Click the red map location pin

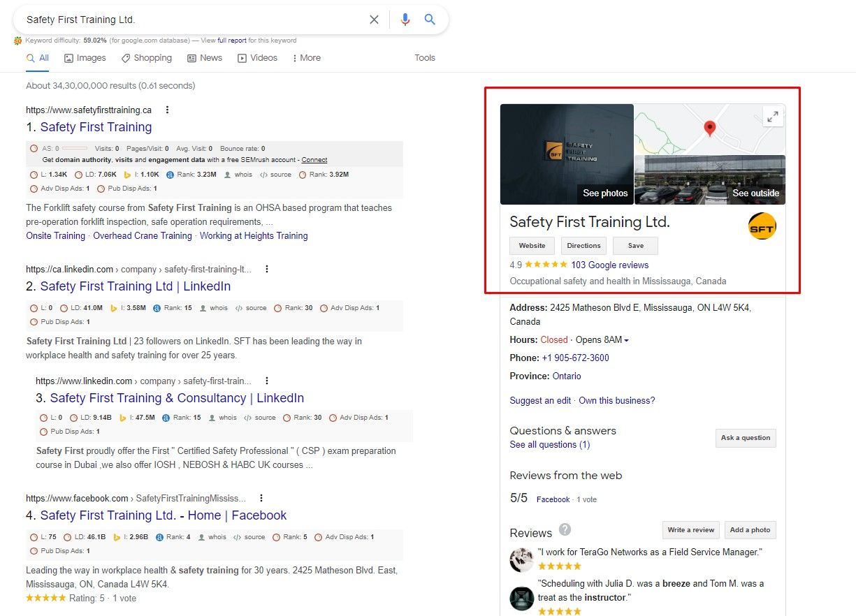[x=710, y=128]
